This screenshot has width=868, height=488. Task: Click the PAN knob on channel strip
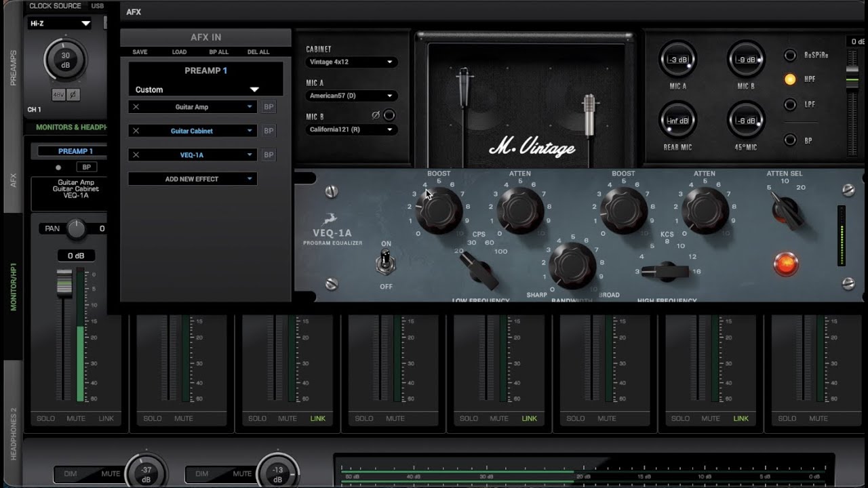pos(77,229)
